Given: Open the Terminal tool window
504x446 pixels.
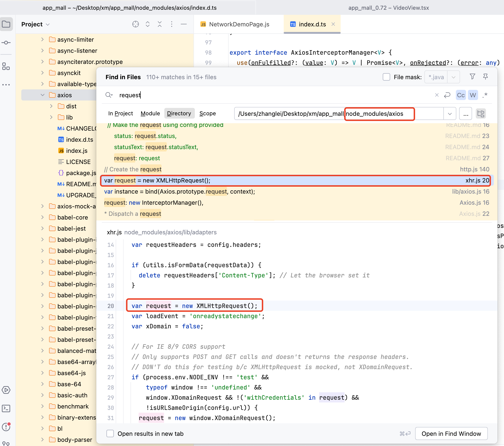Looking at the screenshot, I should (6, 408).
